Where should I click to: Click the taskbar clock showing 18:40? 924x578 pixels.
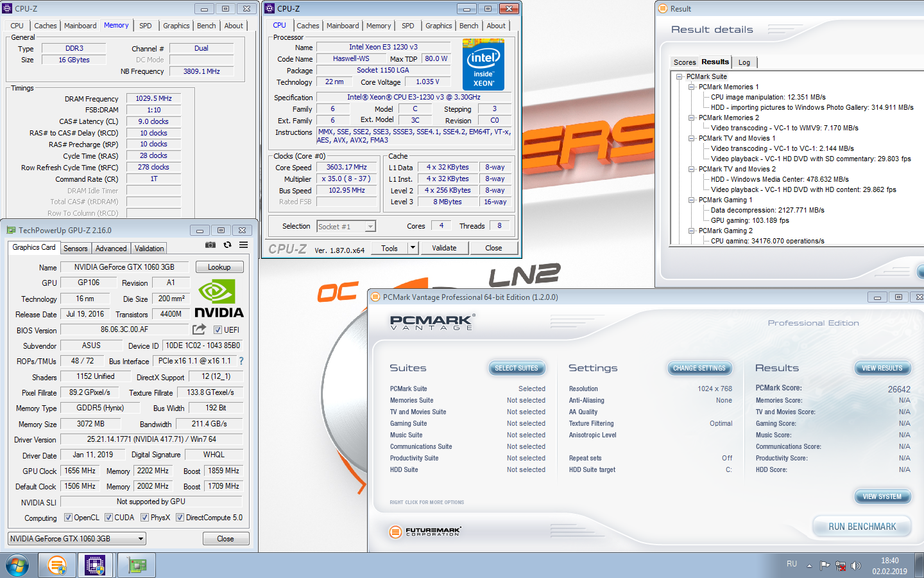(x=889, y=566)
